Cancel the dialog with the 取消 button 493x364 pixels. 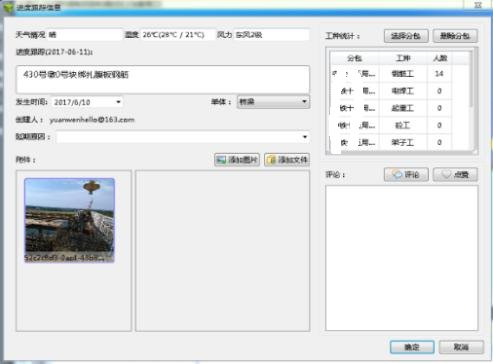(461, 347)
